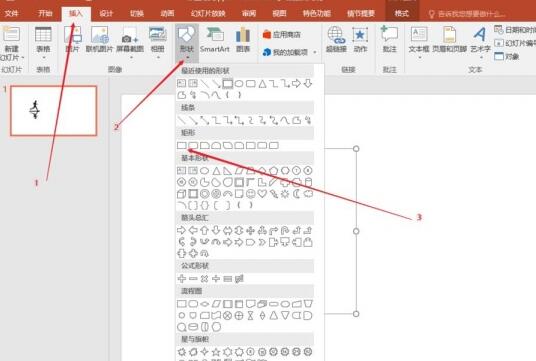The width and height of the screenshot is (536, 361).
Task: Pick the U-turn arrow in 箭头总汇
Action: [285, 231]
